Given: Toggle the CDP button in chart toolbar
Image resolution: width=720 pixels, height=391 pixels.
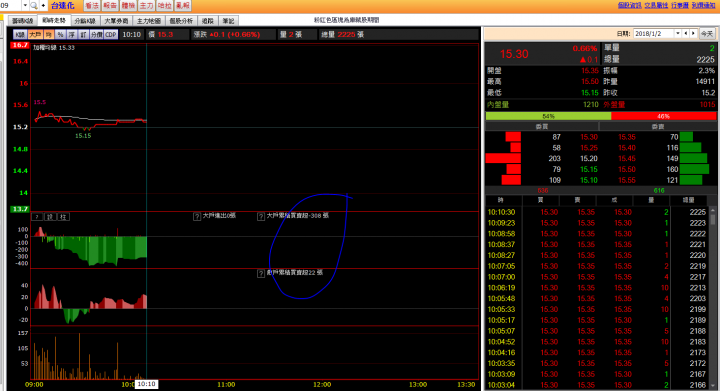Looking at the screenshot, I should (111, 34).
